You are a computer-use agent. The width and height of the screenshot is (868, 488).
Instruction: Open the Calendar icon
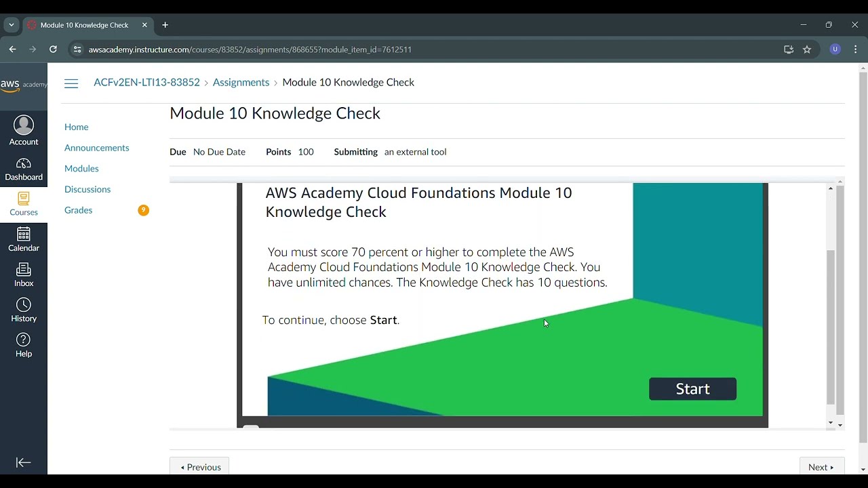[24, 235]
